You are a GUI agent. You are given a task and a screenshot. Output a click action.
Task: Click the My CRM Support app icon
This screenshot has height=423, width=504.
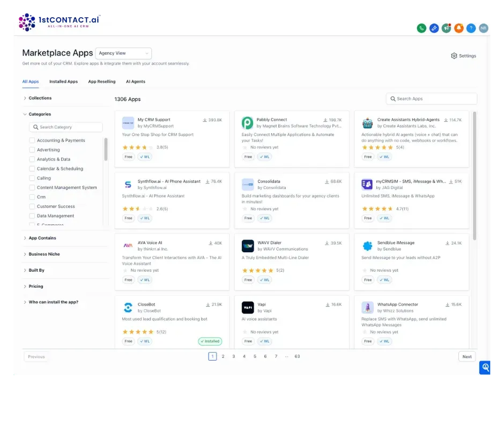[x=128, y=123]
